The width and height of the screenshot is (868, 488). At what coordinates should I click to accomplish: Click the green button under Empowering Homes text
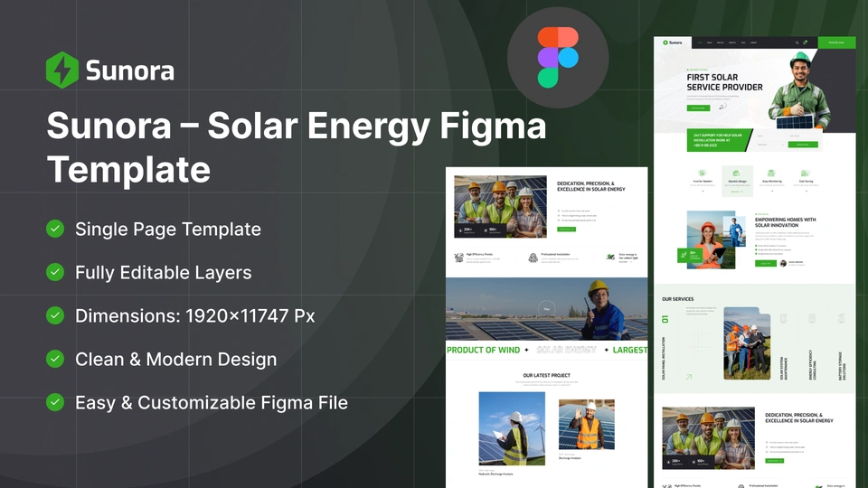pyautogui.click(x=766, y=263)
